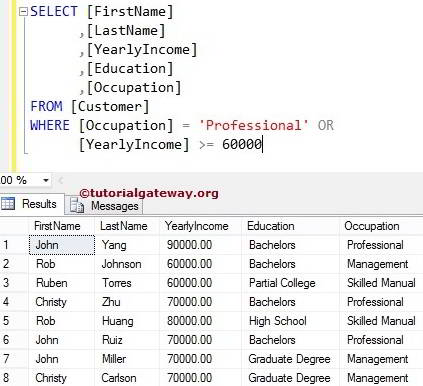Select row 8 header in results grid
Screen dimensions: 423x386
tap(14, 378)
